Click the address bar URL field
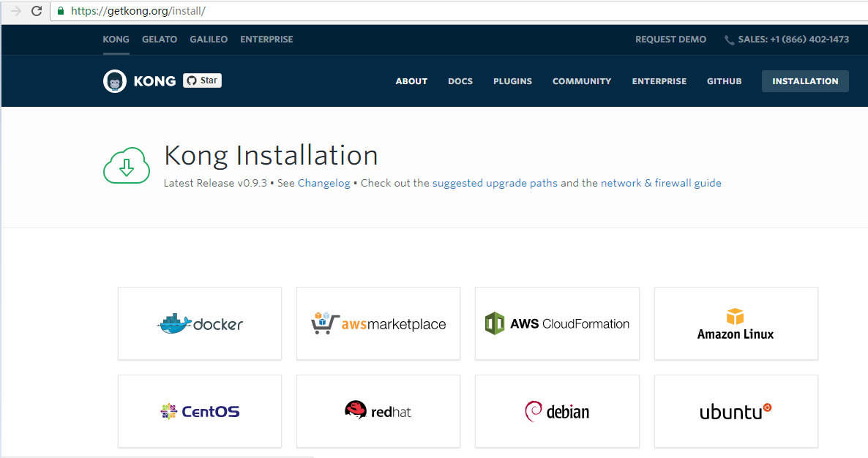This screenshot has height=458, width=868. pos(460,11)
